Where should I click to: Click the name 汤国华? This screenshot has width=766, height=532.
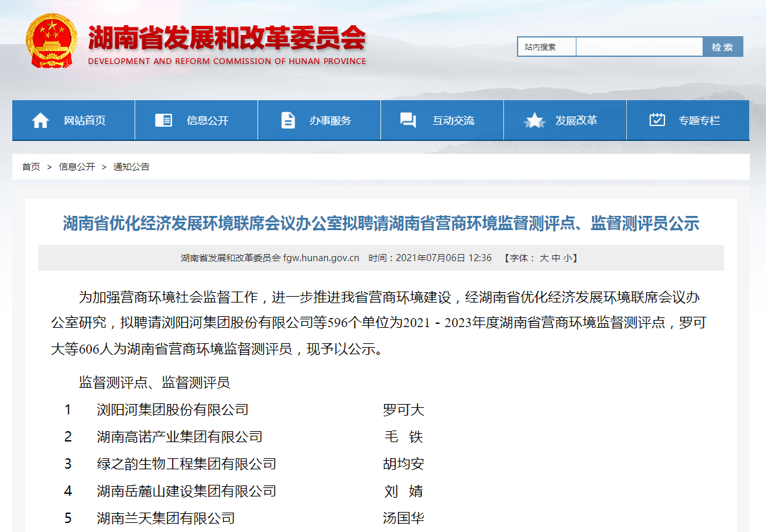(x=404, y=518)
